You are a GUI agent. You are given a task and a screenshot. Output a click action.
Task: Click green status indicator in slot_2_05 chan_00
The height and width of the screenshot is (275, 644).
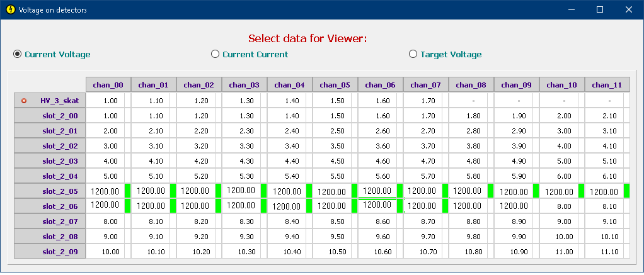127,191
